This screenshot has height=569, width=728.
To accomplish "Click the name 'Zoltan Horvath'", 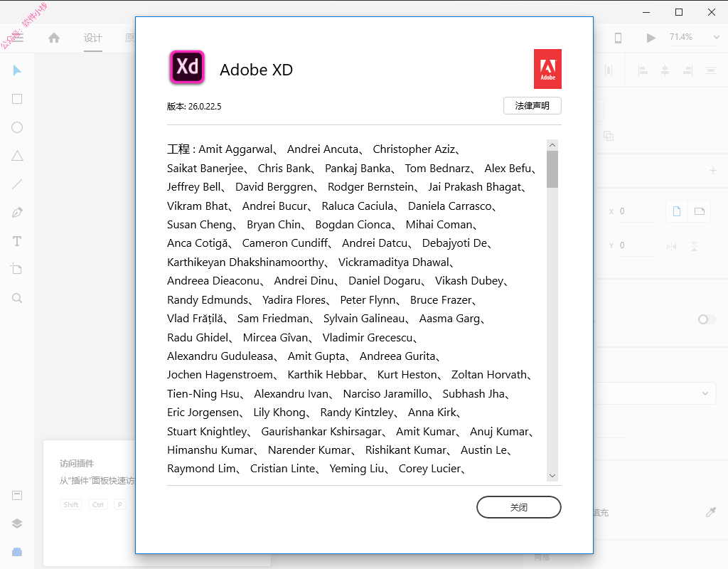I will click(489, 375).
